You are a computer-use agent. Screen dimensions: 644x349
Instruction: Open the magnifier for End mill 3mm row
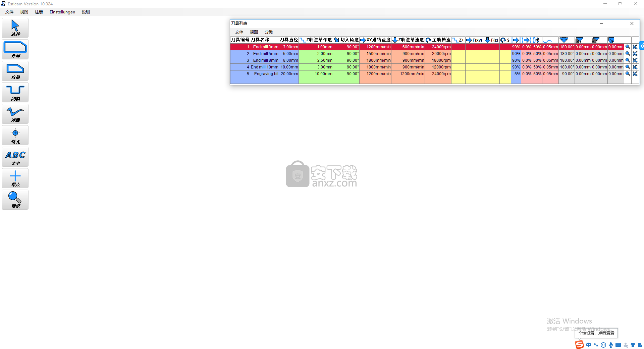tap(628, 47)
